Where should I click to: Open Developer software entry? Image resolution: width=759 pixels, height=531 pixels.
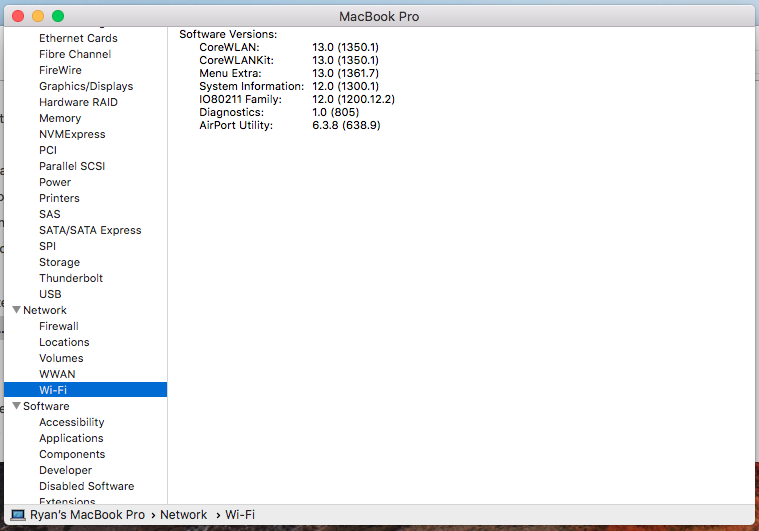coord(65,470)
